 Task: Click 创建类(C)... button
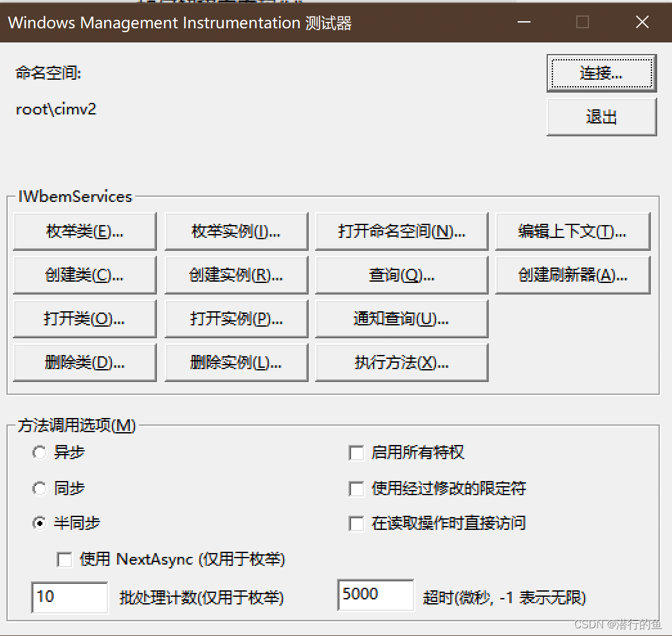click(x=84, y=275)
